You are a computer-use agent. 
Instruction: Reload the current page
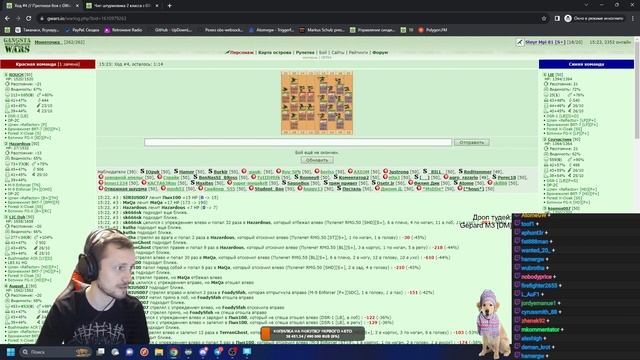(x=29, y=18)
